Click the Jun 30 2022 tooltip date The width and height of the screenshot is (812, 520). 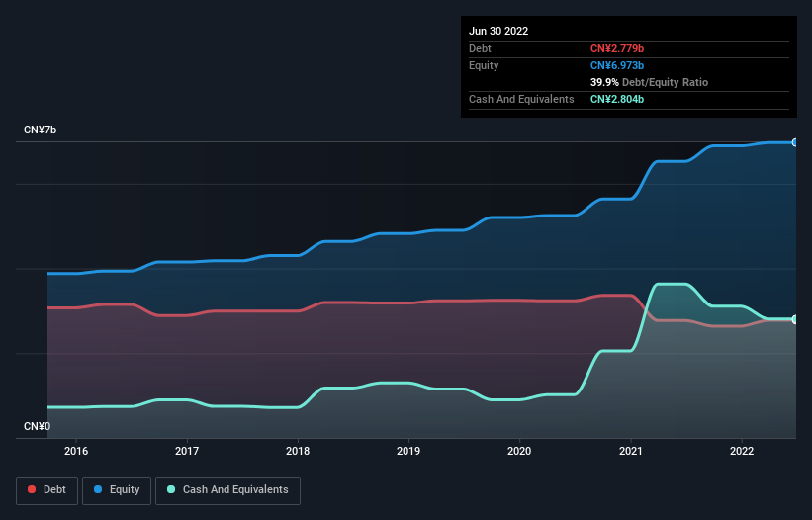tap(498, 31)
